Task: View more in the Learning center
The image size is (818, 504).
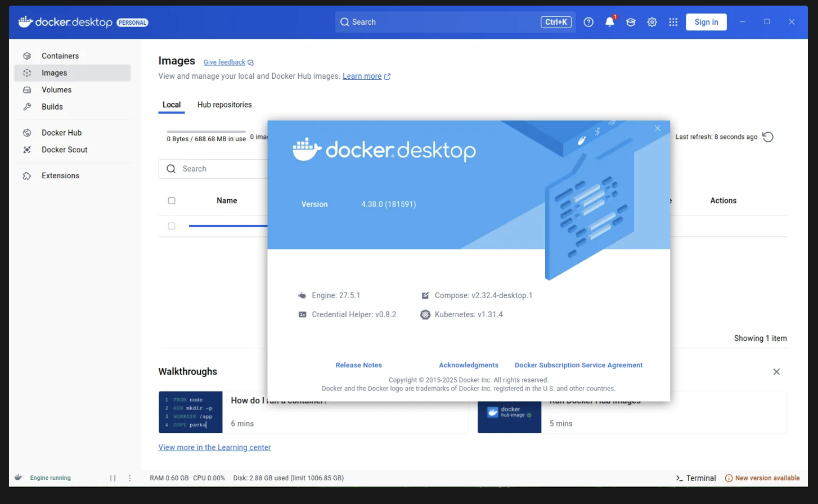Action: pos(215,448)
